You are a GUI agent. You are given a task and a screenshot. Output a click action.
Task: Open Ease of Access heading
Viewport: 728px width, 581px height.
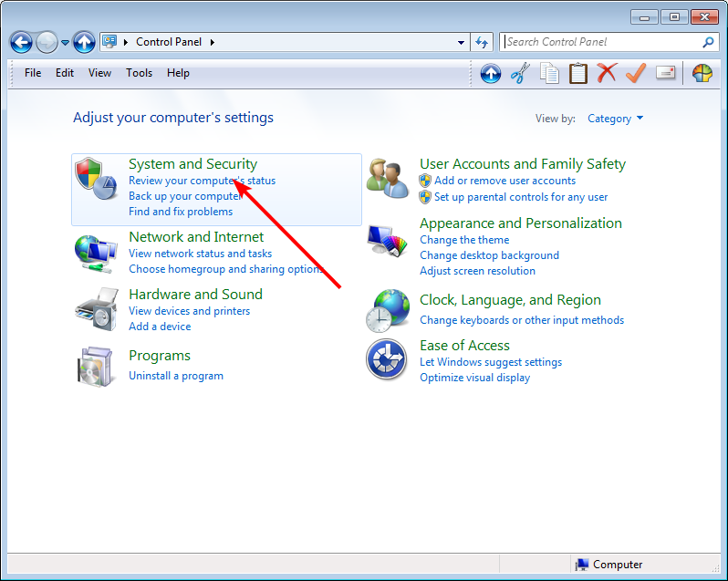coord(464,346)
